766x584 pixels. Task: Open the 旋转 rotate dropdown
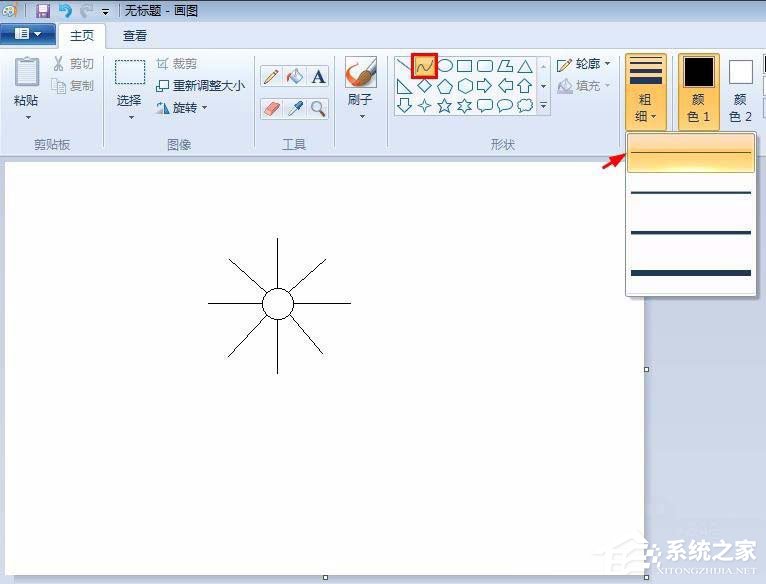coord(181,108)
